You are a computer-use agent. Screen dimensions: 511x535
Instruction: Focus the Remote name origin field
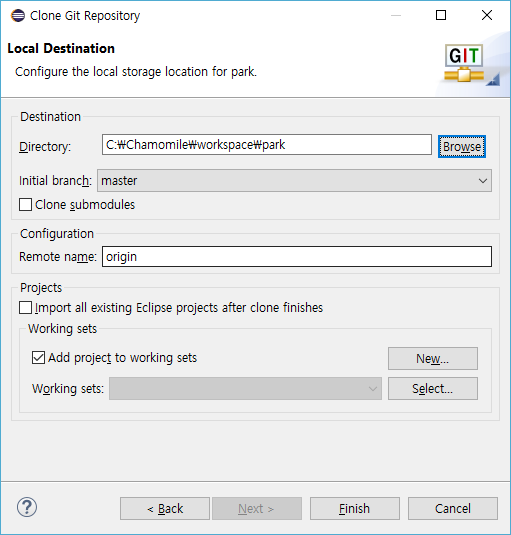297,257
